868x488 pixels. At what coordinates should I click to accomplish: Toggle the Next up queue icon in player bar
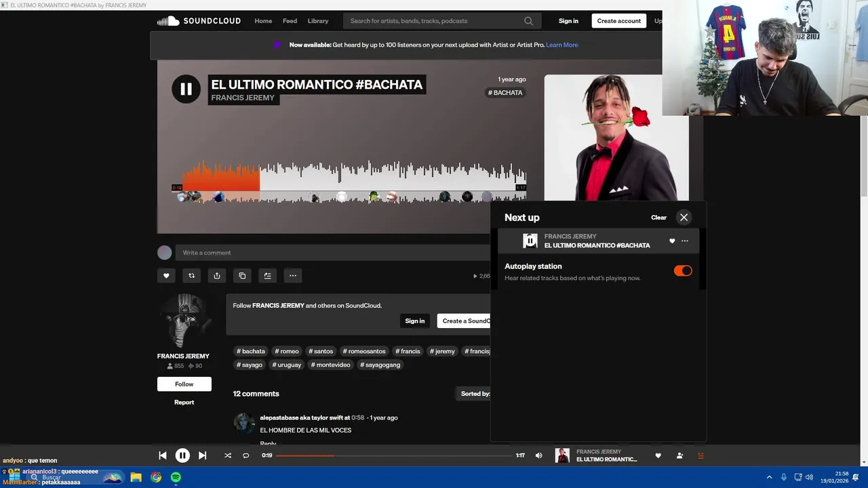701,455
